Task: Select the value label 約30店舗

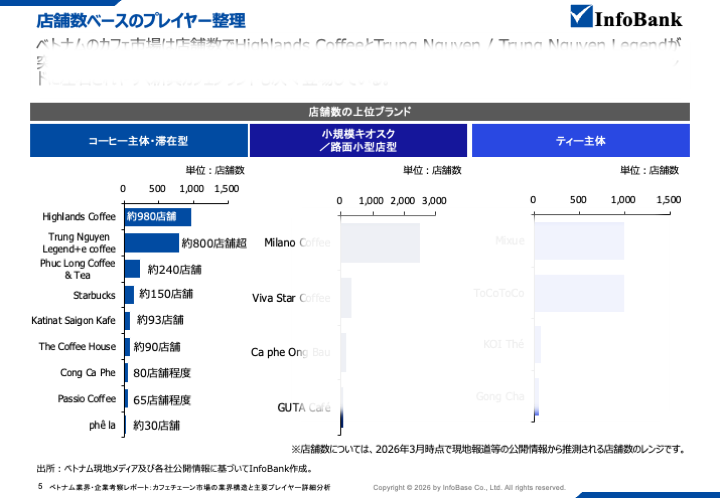Action: click(x=157, y=426)
